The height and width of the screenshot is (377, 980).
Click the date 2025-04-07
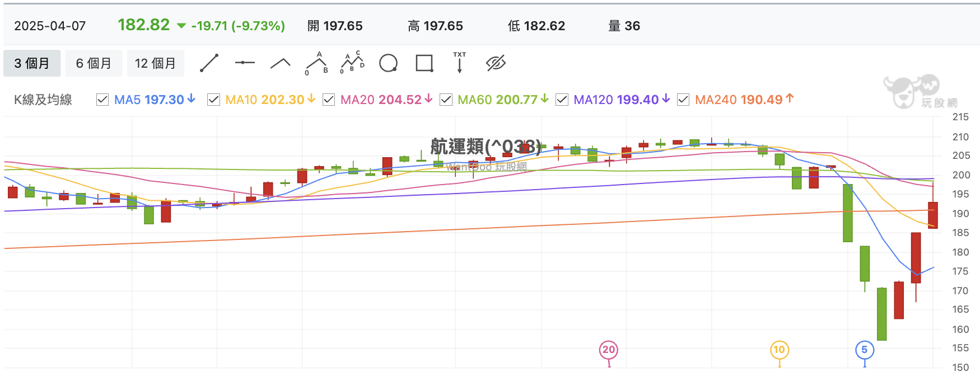point(50,26)
